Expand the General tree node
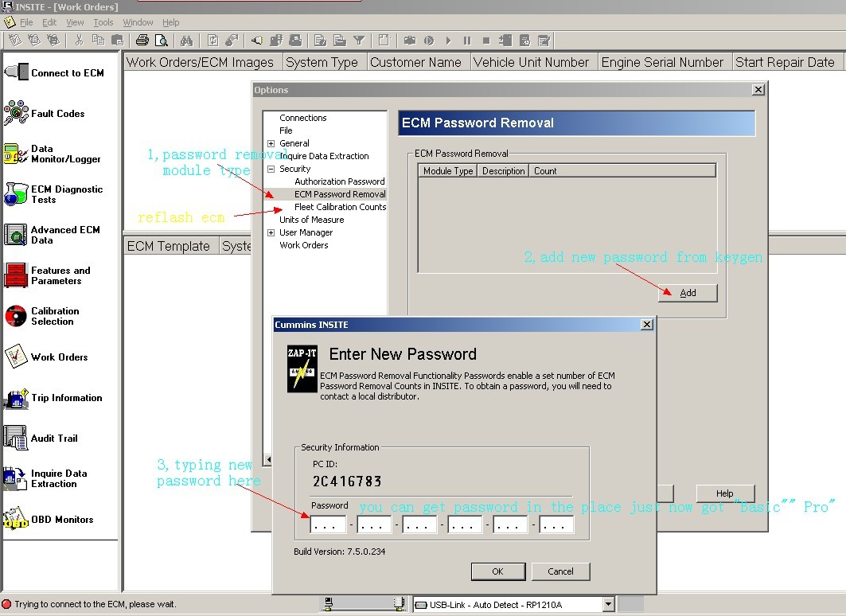The width and height of the screenshot is (846, 616). (271, 143)
